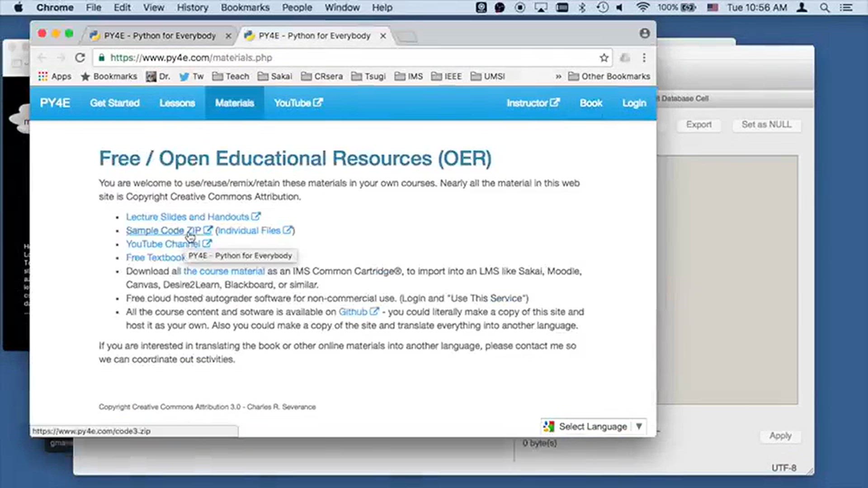Viewport: 868px width, 488px height.
Task: Open the Github link
Action: click(359, 312)
